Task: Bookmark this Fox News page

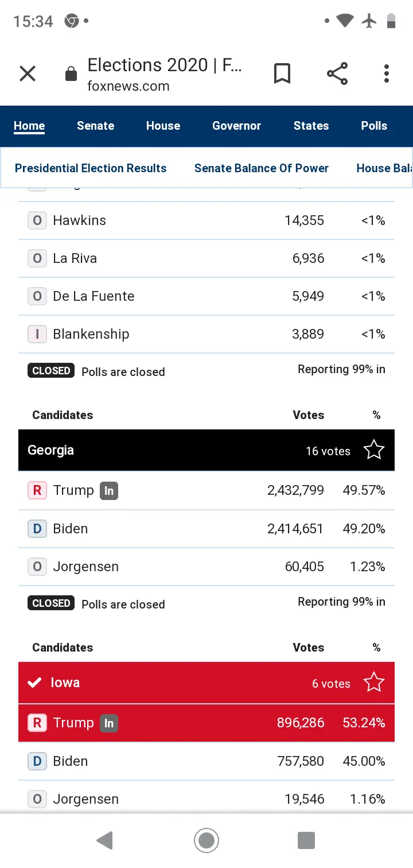Action: pyautogui.click(x=282, y=74)
